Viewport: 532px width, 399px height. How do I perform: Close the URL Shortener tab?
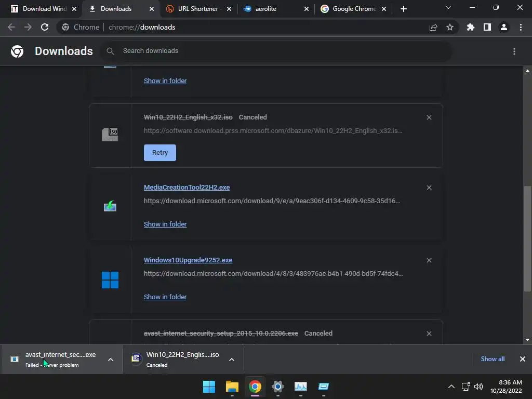(229, 9)
